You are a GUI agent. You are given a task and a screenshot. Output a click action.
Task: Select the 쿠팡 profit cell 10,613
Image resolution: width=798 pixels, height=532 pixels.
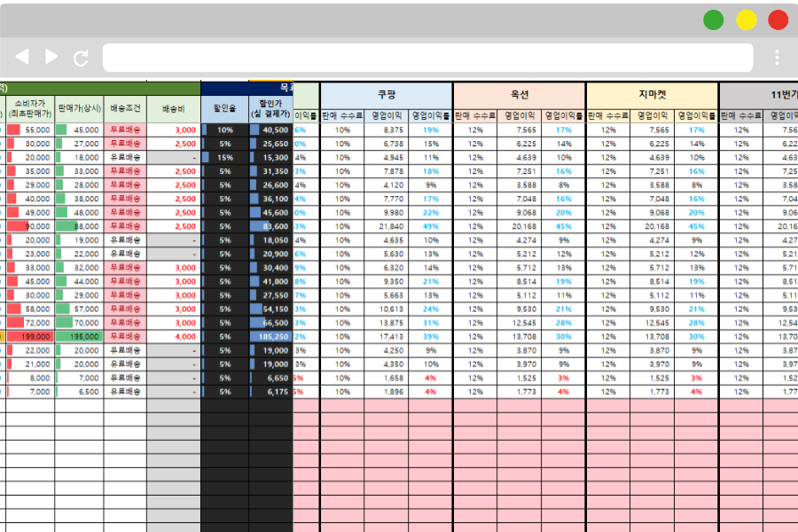click(x=387, y=309)
